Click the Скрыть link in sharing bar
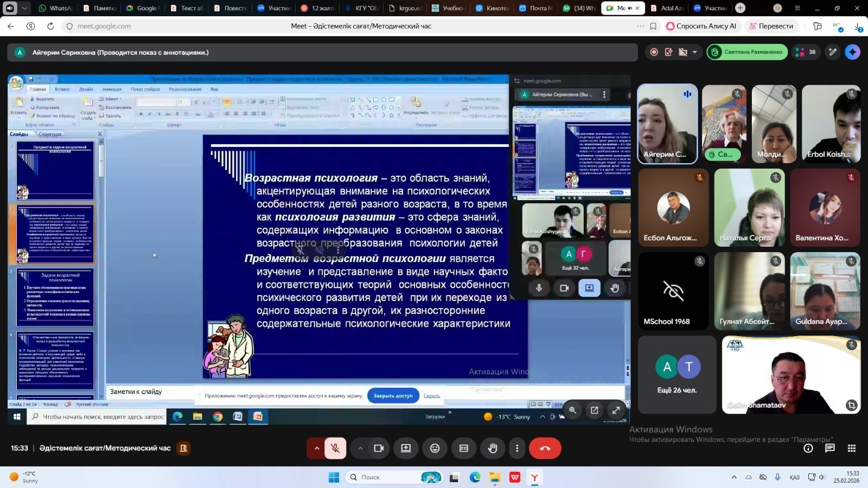Viewport: 868px width, 488px height. pyautogui.click(x=431, y=396)
